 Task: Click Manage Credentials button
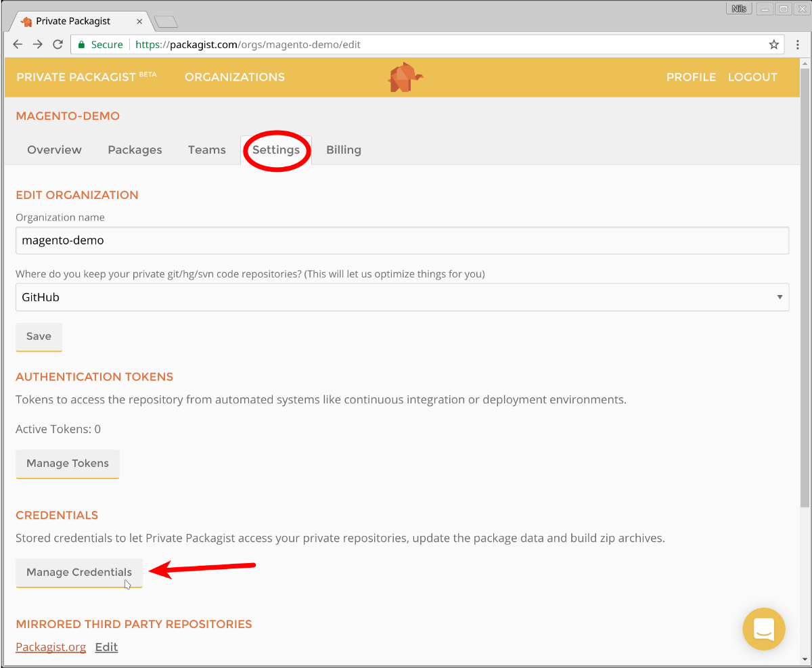coord(79,573)
